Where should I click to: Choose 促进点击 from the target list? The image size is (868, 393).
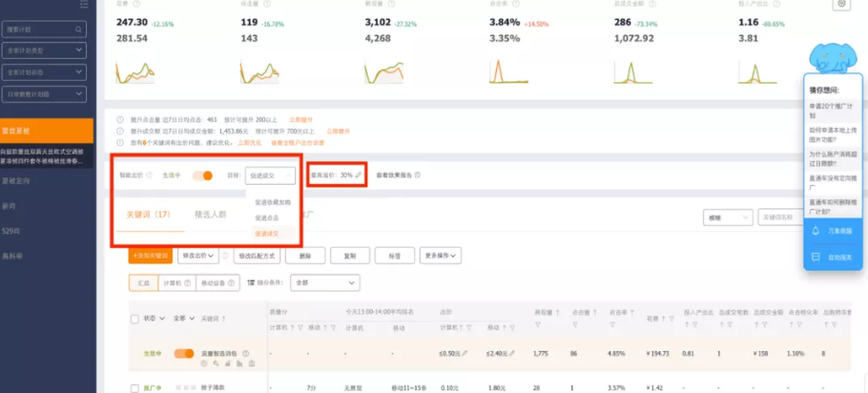click(x=267, y=218)
